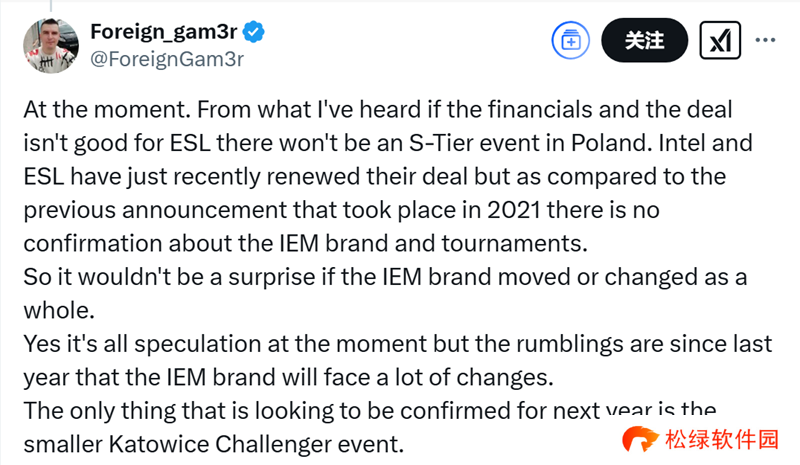Click the blue verified badge
Screen dimensions: 800x465
pos(255,32)
